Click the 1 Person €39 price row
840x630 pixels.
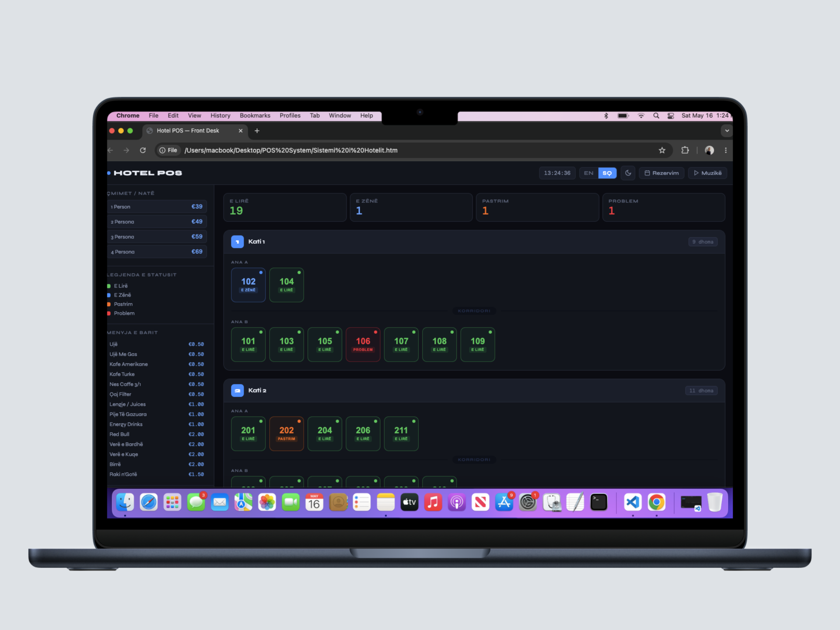157,206
